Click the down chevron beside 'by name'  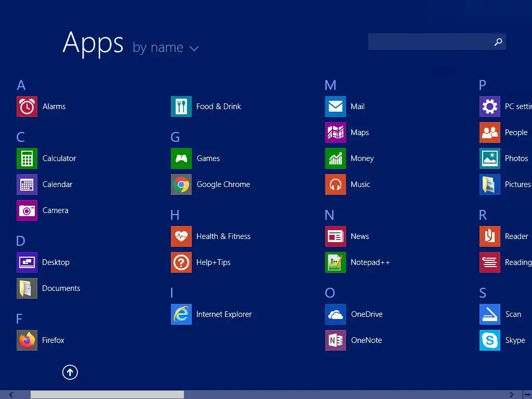point(194,49)
